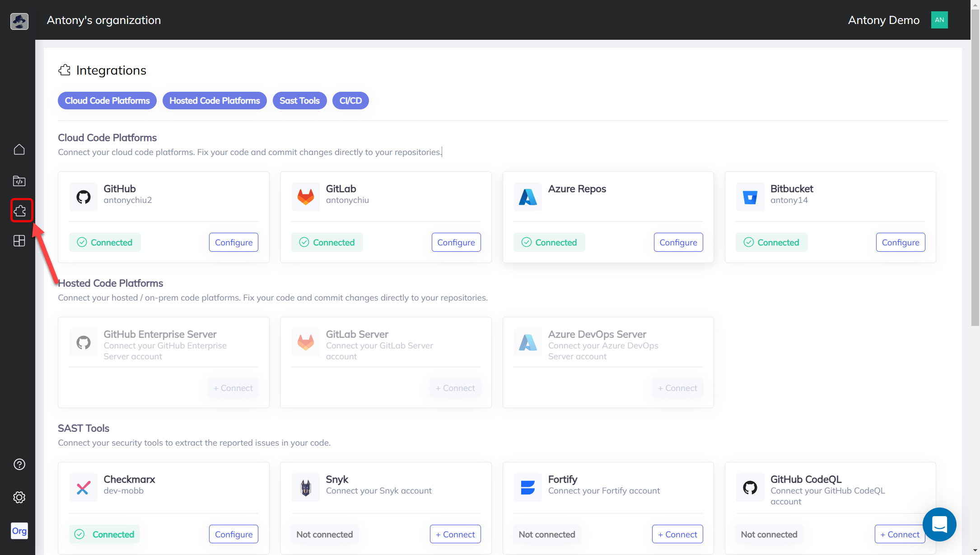Open the code projects folder icon
Screen dimensions: 980x555
(x=19, y=181)
